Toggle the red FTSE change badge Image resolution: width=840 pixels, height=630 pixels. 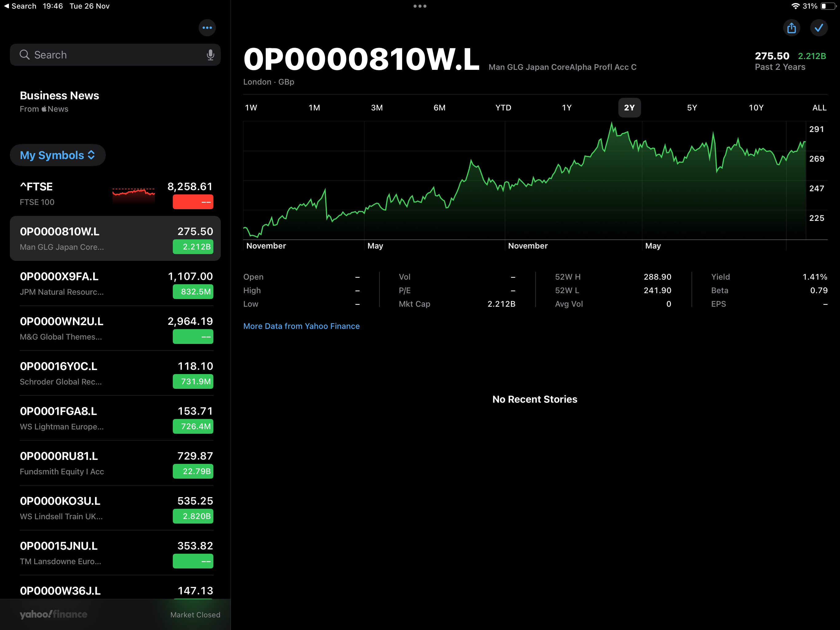(x=193, y=202)
